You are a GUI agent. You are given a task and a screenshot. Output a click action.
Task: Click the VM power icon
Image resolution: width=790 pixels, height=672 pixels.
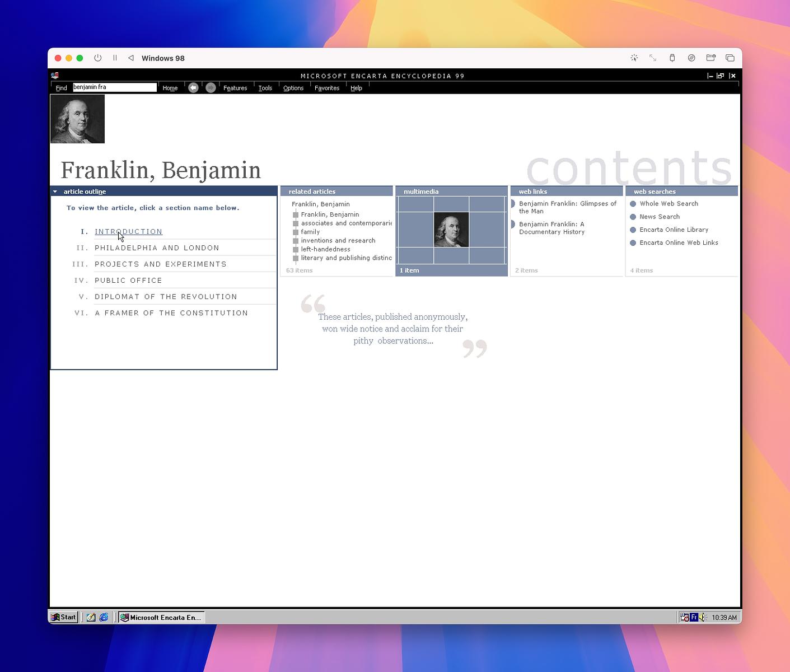[98, 58]
